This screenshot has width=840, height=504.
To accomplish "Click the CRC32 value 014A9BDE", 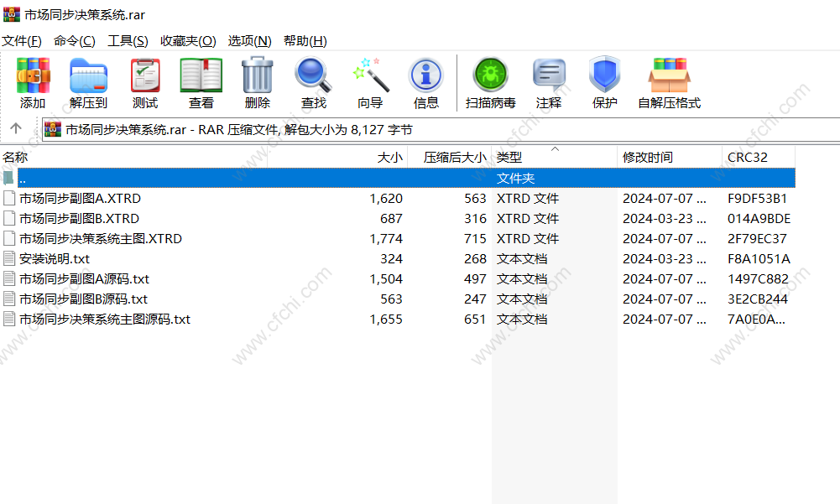I will [759, 219].
